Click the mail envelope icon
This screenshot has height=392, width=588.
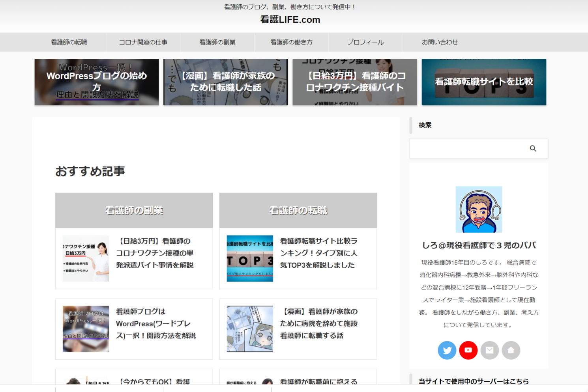[490, 350]
